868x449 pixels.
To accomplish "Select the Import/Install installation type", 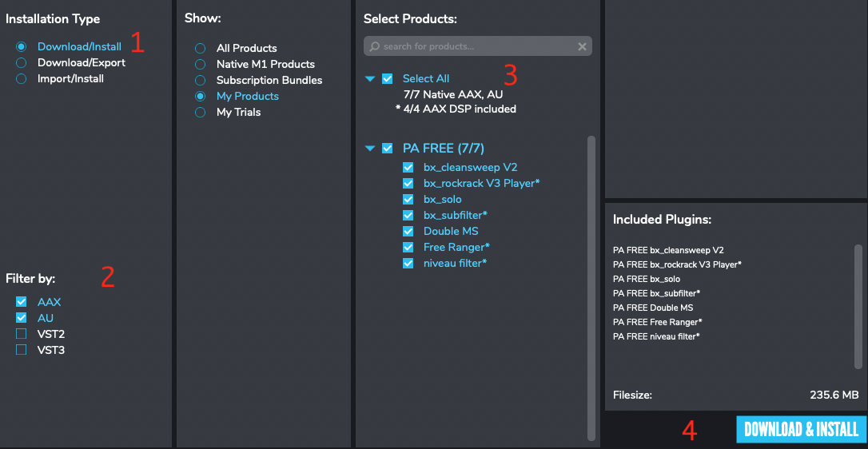I will 22,78.
